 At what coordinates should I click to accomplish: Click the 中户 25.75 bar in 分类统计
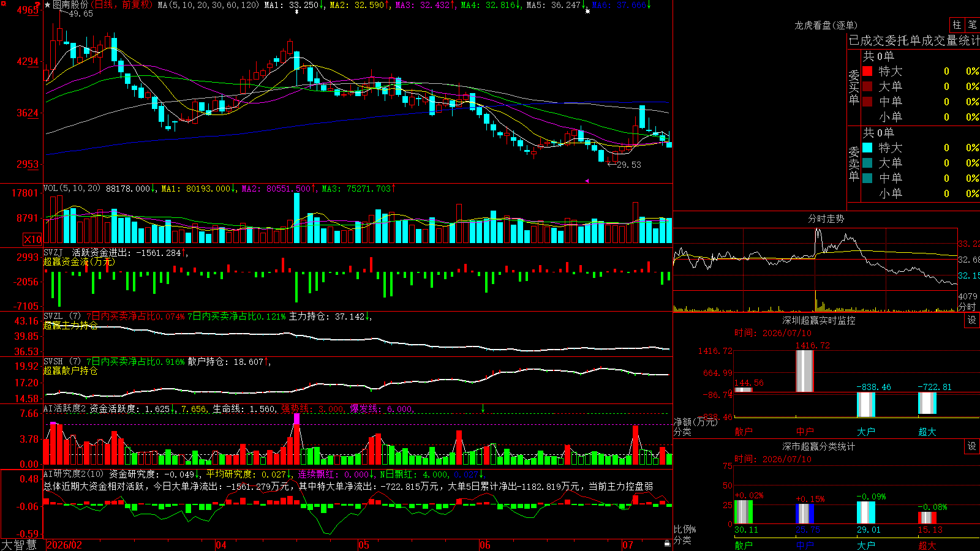point(805,514)
